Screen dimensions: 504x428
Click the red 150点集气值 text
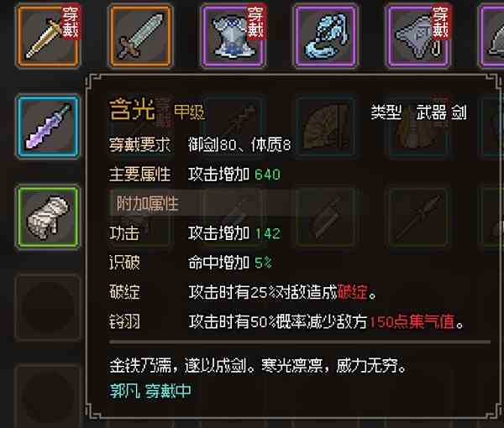(412, 321)
